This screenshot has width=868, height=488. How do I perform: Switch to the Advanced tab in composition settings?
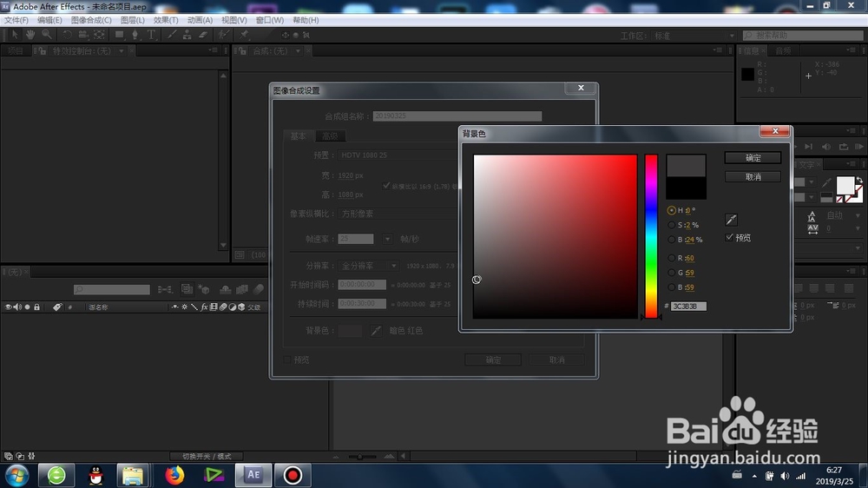[331, 135]
